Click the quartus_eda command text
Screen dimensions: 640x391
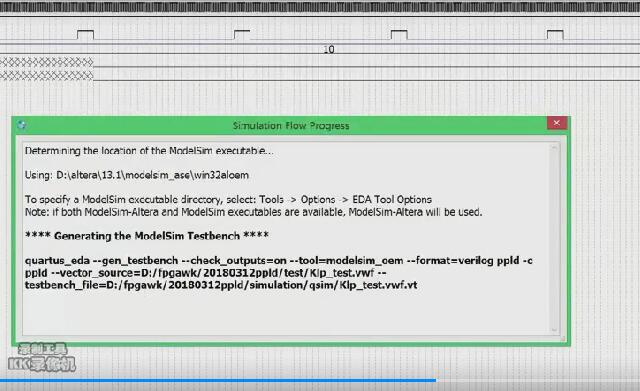279,273
